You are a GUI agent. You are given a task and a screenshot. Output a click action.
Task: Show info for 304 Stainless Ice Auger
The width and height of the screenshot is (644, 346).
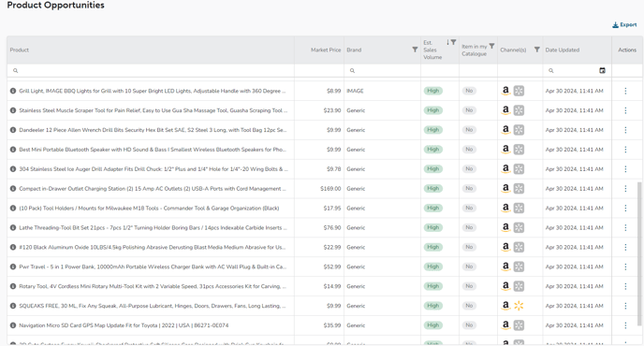point(13,169)
